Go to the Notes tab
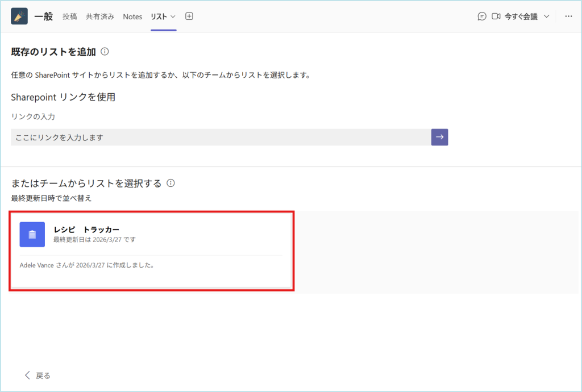The image size is (582, 392). [132, 16]
